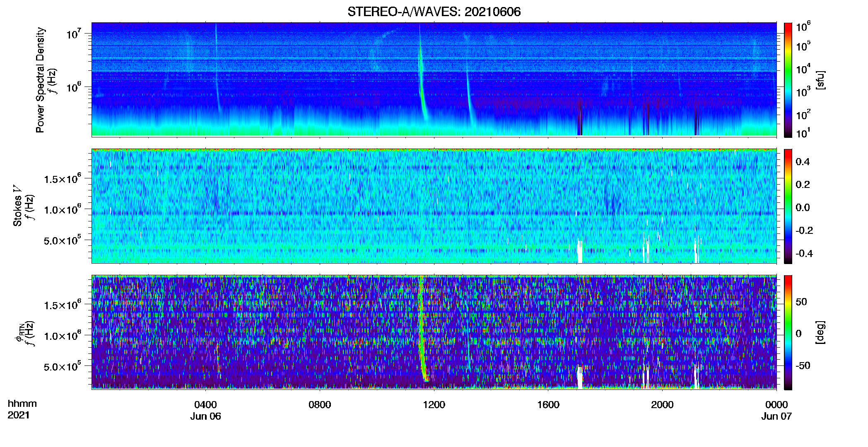Click the 0000 time tick label

pyautogui.click(x=776, y=405)
